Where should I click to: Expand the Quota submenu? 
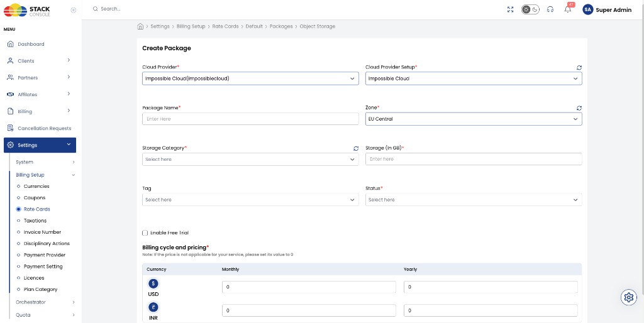(45, 315)
